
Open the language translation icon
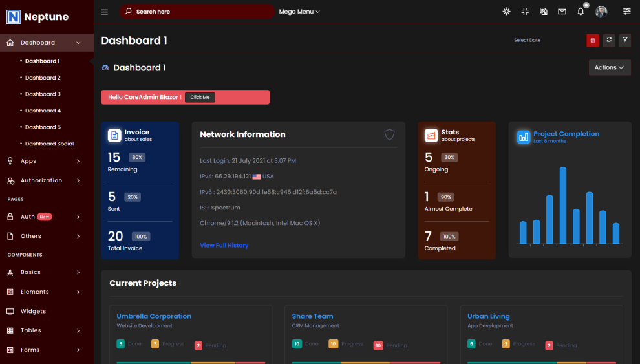(544, 12)
